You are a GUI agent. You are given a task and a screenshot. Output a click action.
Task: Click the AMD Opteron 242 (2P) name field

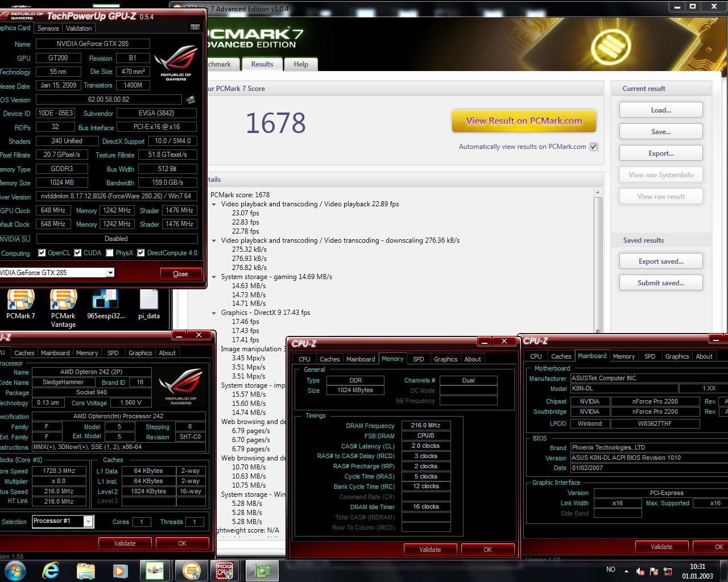pyautogui.click(x=92, y=372)
